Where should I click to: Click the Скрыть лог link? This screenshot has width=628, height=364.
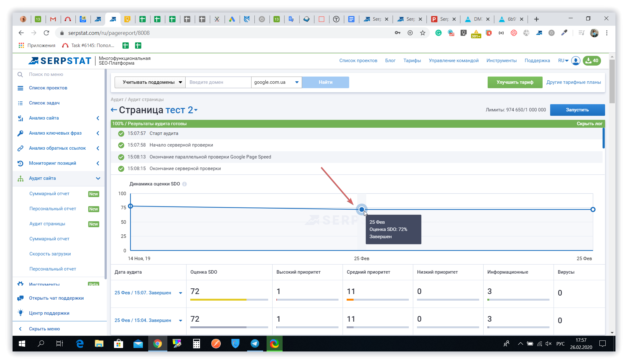(589, 124)
